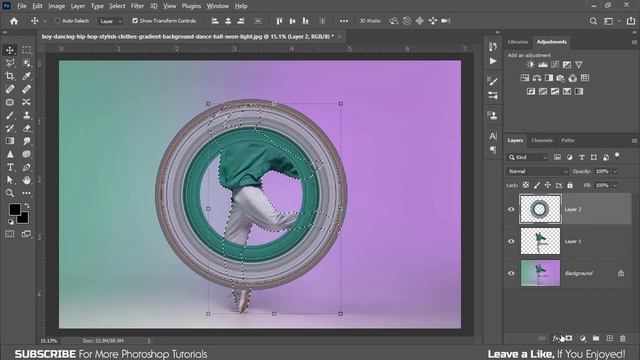Select the Eraser tool
640x360 pixels.
(x=27, y=128)
